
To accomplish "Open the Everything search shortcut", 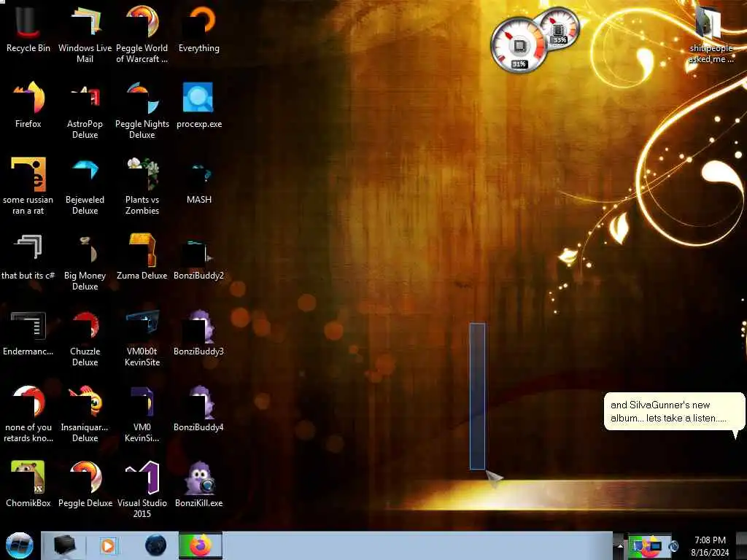I will coord(199,30).
